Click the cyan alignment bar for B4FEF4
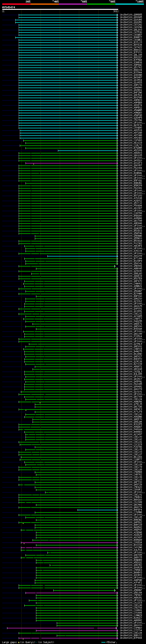Viewport: 146px width, 644px height. pyautogui.click(x=98, y=510)
